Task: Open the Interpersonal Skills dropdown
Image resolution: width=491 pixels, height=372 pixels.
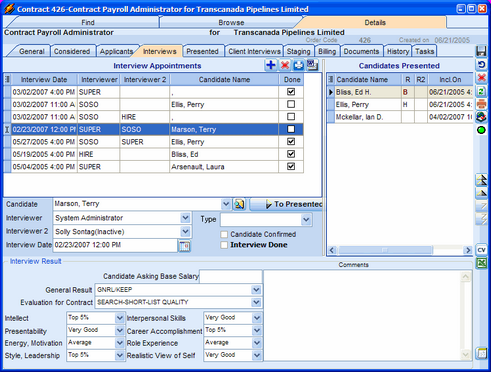Action: click(x=257, y=318)
